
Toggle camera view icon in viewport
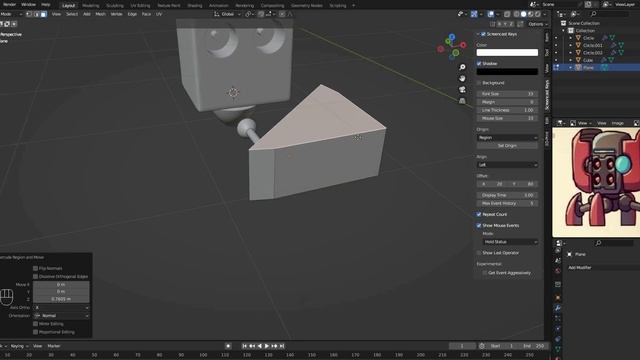[462, 89]
